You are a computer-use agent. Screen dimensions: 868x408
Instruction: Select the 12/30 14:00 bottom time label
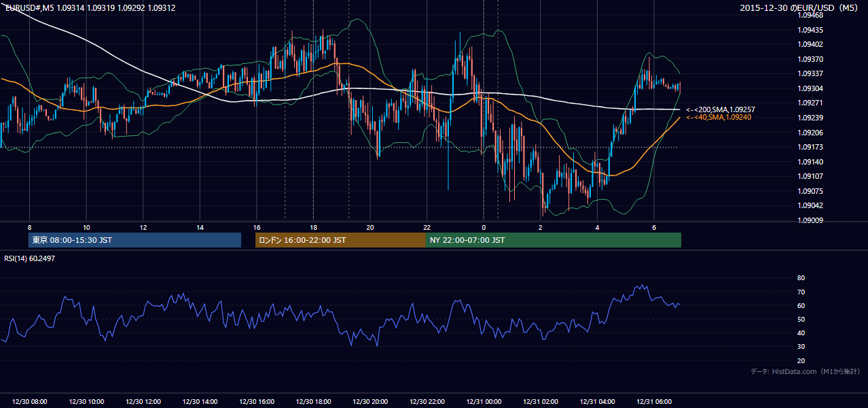[200, 402]
